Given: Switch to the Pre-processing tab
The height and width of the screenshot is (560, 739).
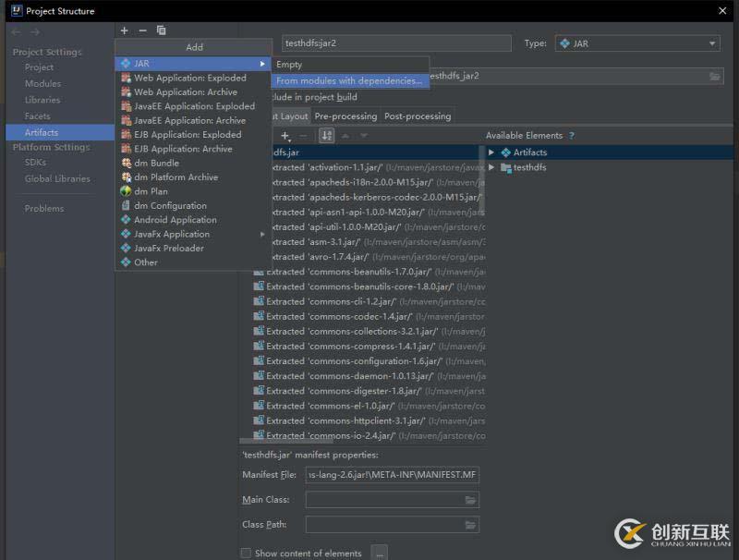Looking at the screenshot, I should click(x=345, y=116).
